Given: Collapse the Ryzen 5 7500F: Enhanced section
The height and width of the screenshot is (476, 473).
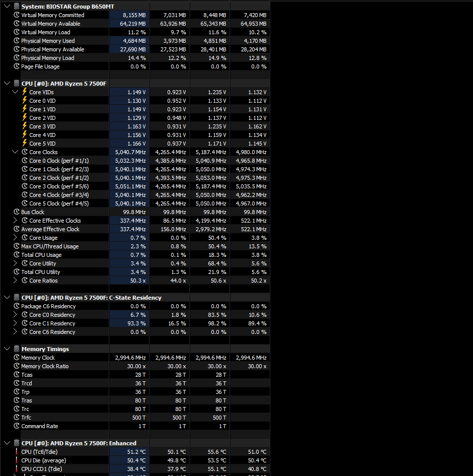Looking at the screenshot, I should click(7, 443).
